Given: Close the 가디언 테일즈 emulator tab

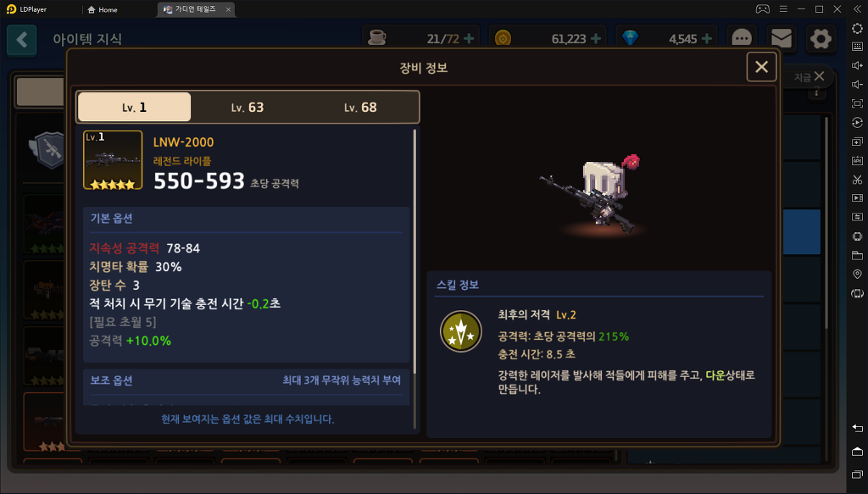Looking at the screenshot, I should point(228,9).
